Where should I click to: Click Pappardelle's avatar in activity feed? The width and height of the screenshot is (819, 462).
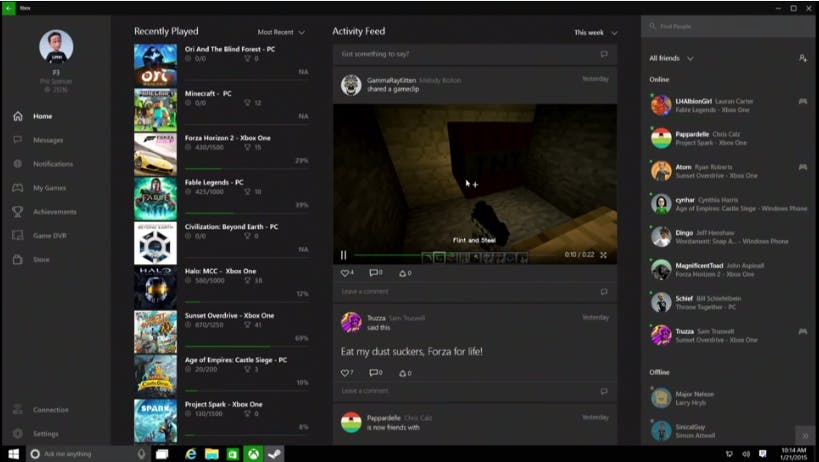(x=351, y=422)
